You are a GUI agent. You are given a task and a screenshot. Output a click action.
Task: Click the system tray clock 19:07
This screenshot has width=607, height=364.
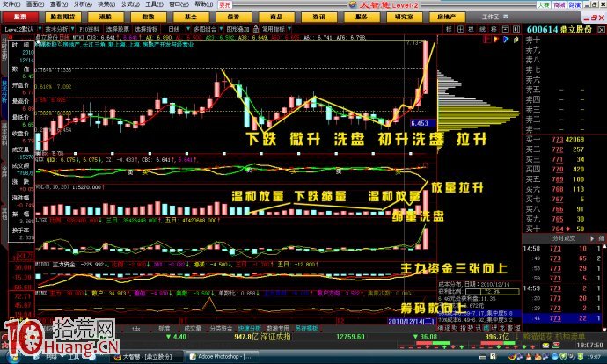pyautogui.click(x=594, y=357)
